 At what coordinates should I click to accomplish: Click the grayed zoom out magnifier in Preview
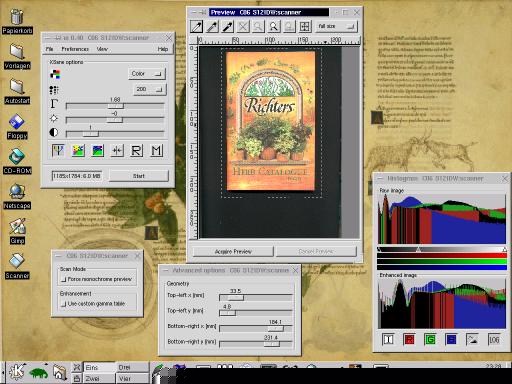point(258,26)
